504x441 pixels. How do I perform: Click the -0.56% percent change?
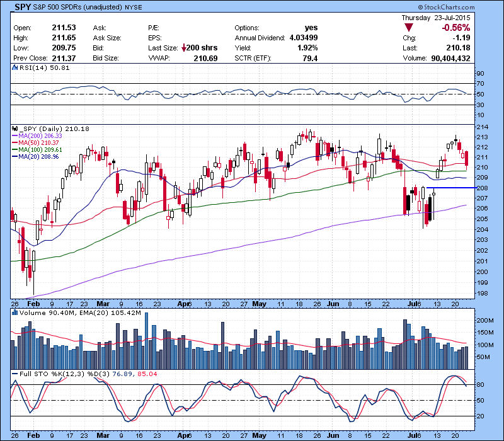tap(455, 28)
